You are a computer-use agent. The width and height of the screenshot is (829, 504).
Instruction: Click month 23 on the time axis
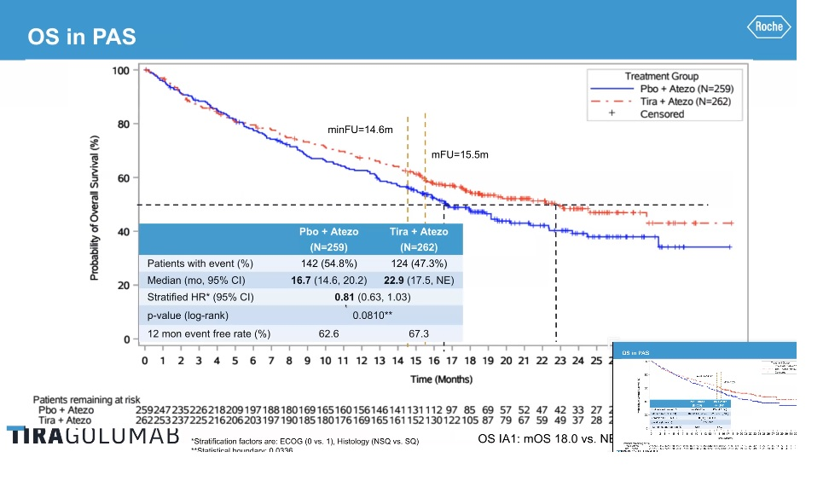[559, 361]
